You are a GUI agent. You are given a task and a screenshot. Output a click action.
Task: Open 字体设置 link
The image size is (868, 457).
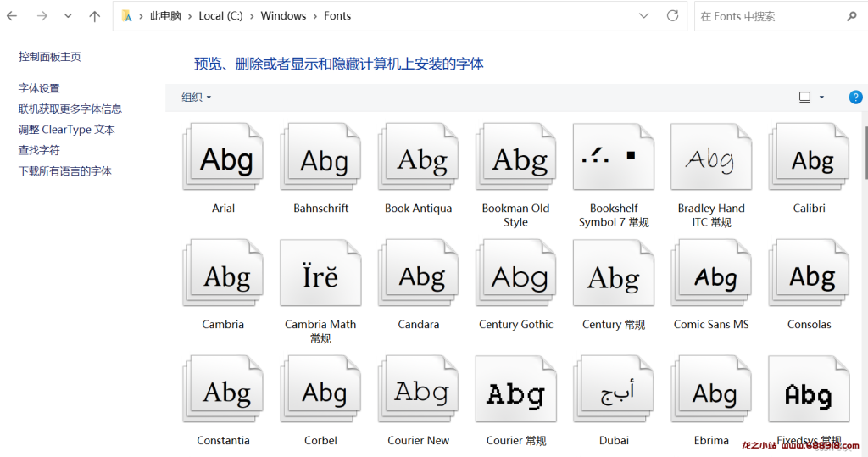click(39, 88)
